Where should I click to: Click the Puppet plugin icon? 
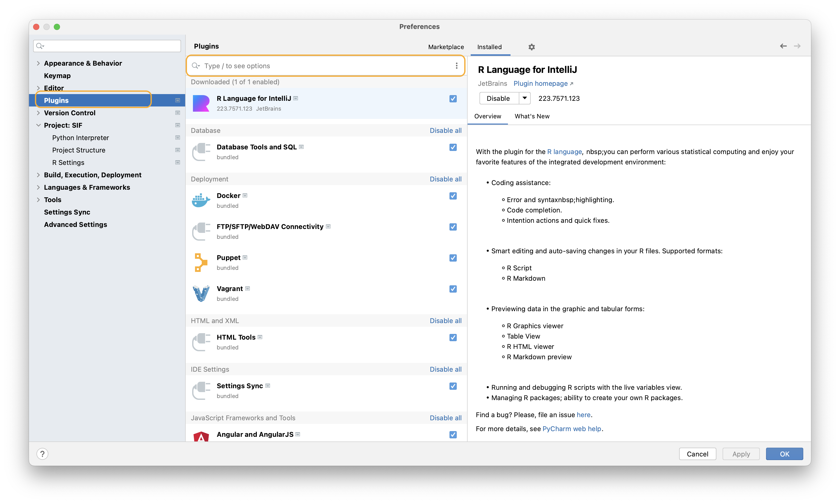pos(201,263)
